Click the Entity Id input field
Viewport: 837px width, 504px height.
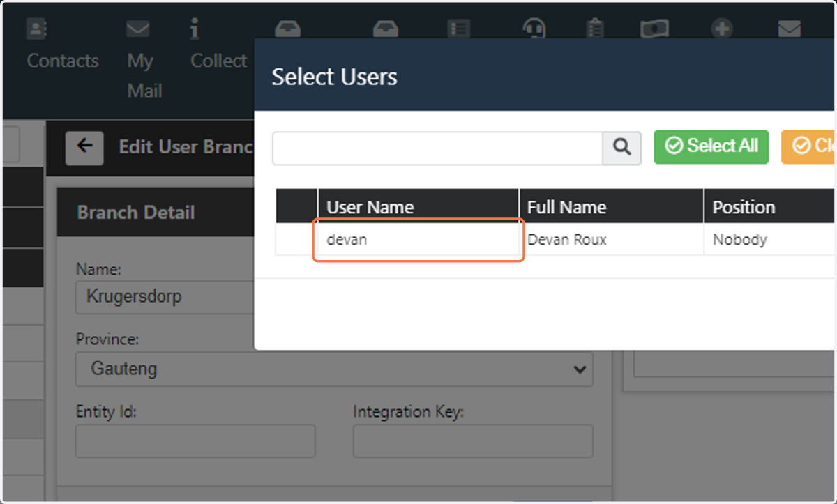tap(195, 441)
